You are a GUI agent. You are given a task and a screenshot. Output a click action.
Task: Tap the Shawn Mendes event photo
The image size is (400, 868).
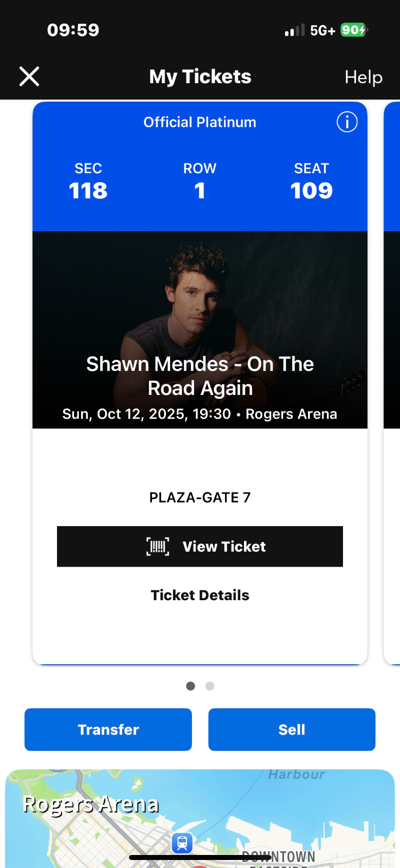coord(200,300)
